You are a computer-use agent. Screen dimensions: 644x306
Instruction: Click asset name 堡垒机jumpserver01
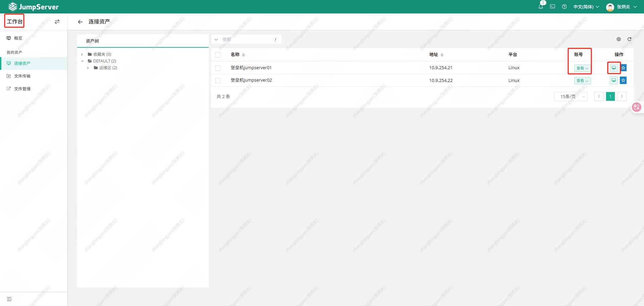[x=251, y=68]
